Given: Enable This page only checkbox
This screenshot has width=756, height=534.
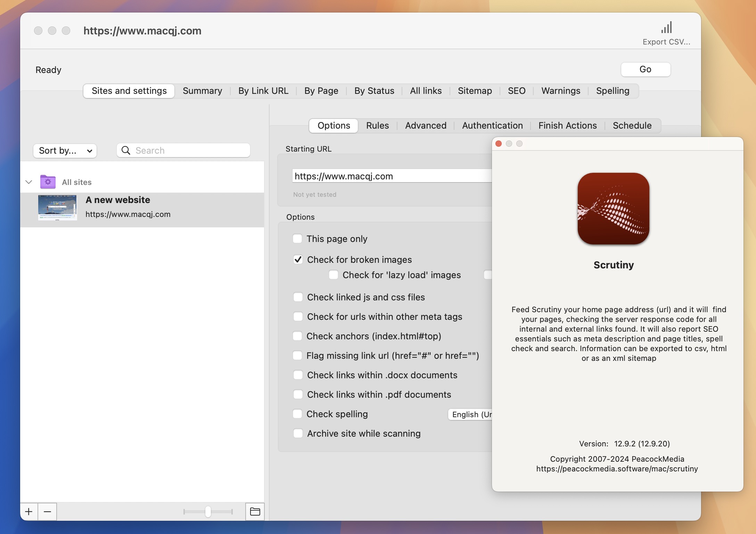Looking at the screenshot, I should [x=297, y=238].
